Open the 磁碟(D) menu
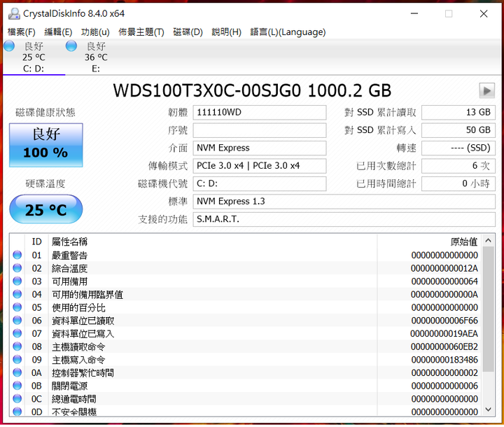Screen dimensions: 504x427 188,32
